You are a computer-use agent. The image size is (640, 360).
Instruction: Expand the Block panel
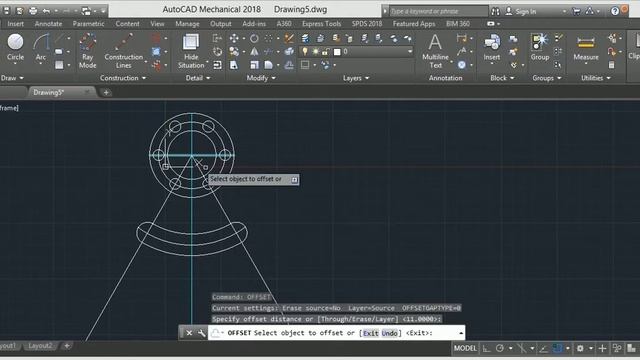point(502,78)
